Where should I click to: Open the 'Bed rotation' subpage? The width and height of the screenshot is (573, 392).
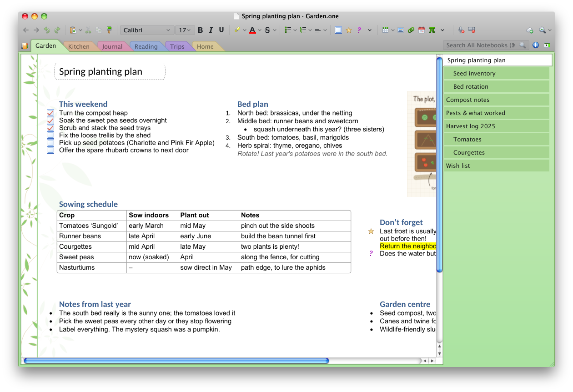[x=497, y=86]
